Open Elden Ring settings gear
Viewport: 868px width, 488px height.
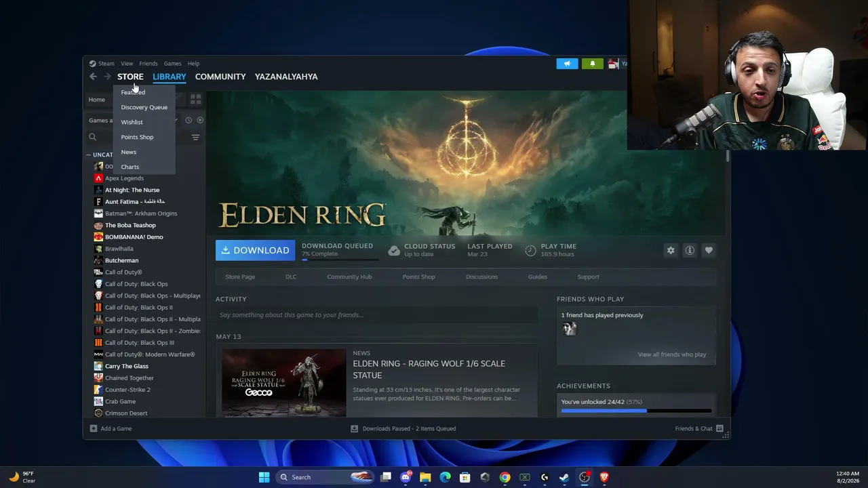click(671, 250)
